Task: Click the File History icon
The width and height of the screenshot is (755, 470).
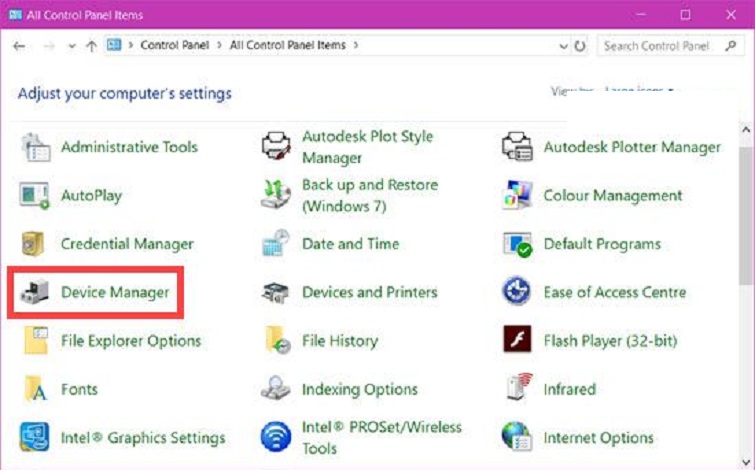Action: click(277, 340)
